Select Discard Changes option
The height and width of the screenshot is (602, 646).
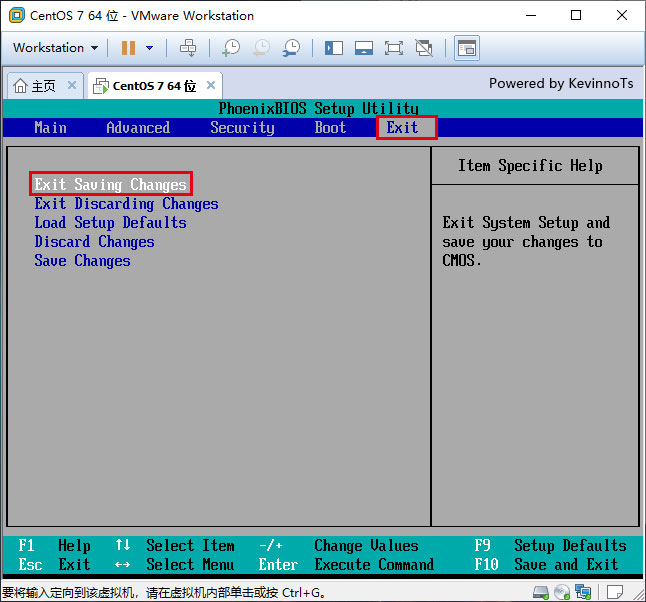click(94, 241)
